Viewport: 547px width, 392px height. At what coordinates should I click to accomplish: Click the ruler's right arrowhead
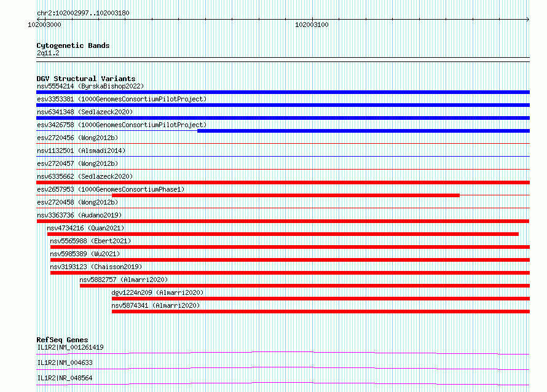click(x=527, y=19)
